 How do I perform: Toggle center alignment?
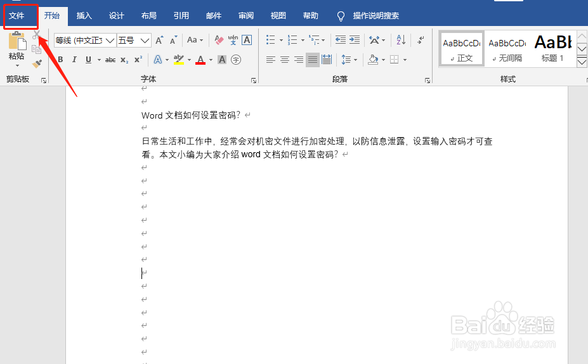pos(285,60)
